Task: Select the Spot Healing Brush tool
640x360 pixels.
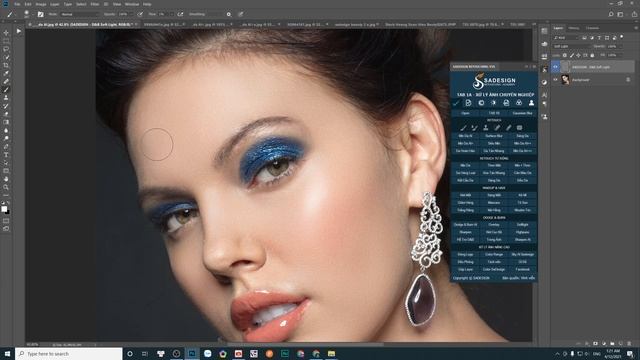Action: tap(6, 82)
